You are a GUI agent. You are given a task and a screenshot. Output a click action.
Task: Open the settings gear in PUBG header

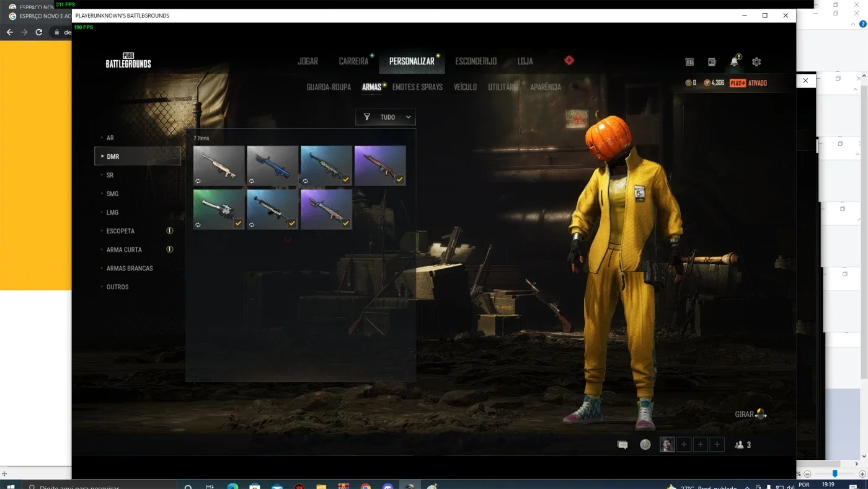(756, 61)
